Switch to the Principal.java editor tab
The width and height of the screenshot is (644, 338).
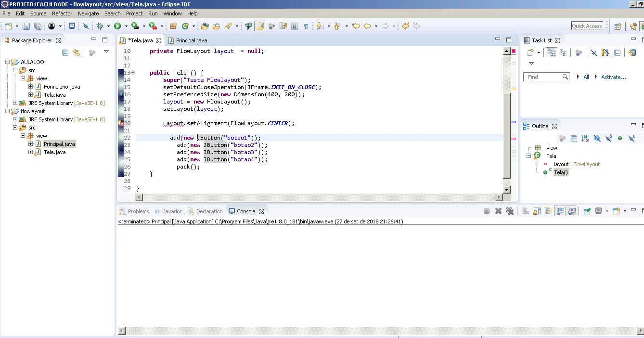191,40
